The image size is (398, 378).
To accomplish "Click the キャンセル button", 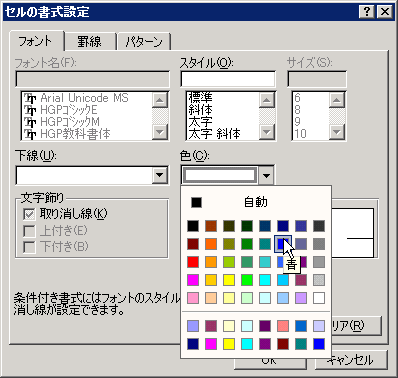I will coord(352,360).
